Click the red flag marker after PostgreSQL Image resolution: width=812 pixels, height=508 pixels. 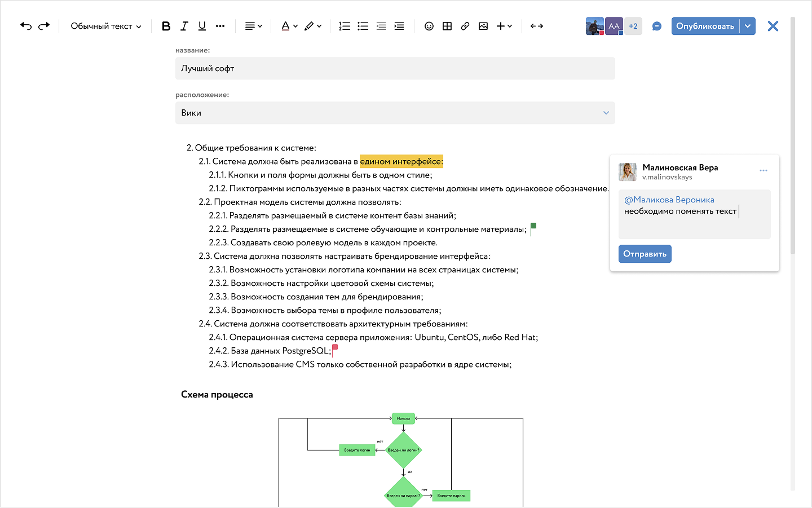(x=334, y=350)
